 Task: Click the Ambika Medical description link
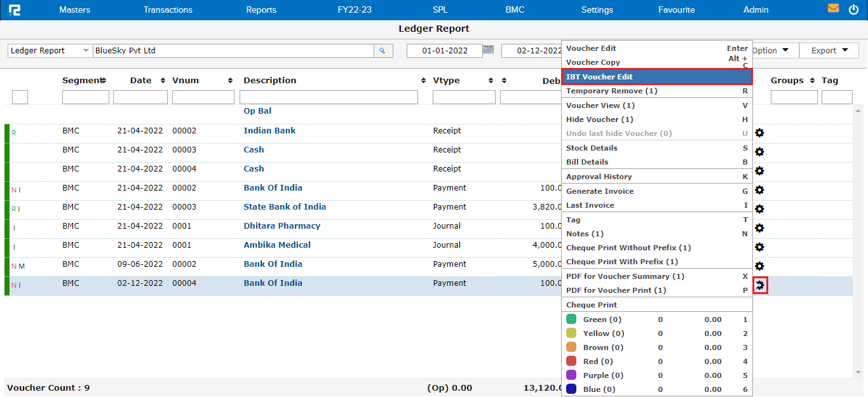coord(277,245)
